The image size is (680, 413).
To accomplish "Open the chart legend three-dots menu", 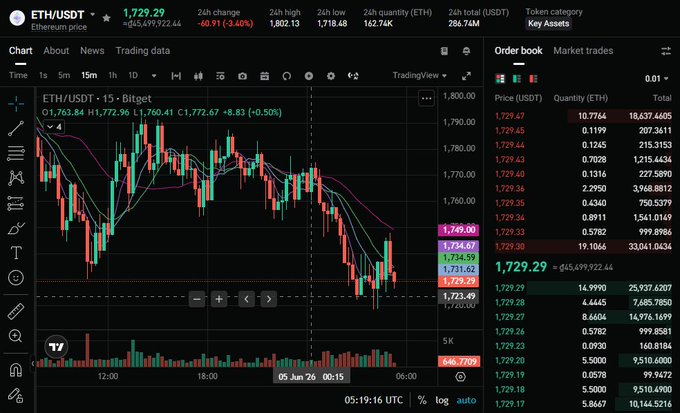I will click(x=426, y=98).
